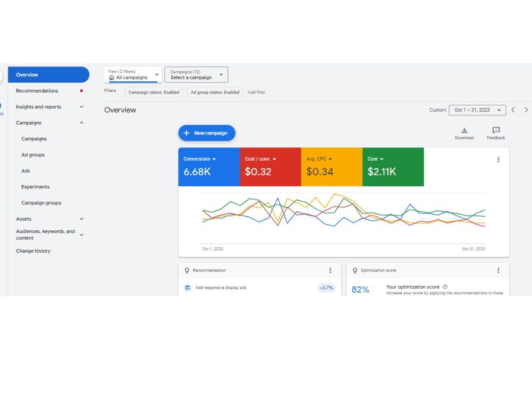Click the responsive display ads icon
Viewport: 532px width, 399px height.
[x=188, y=288]
